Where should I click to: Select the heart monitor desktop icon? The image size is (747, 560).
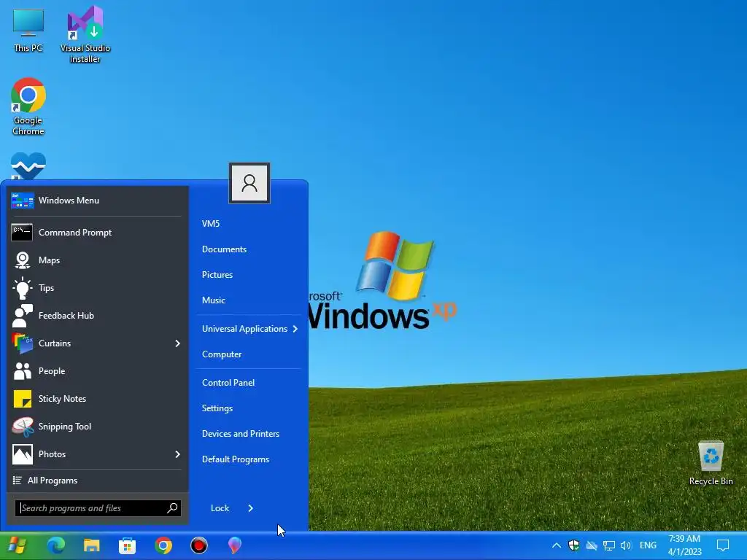[x=28, y=166]
